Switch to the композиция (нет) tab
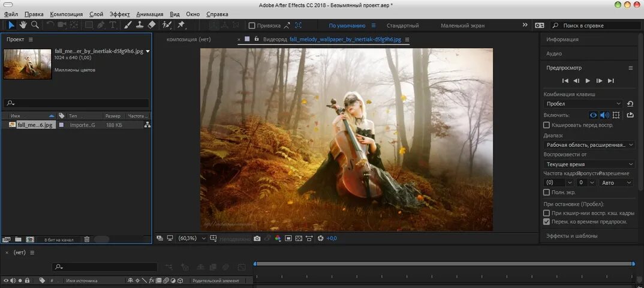Viewport: 644px width, 288px height. 188,40
